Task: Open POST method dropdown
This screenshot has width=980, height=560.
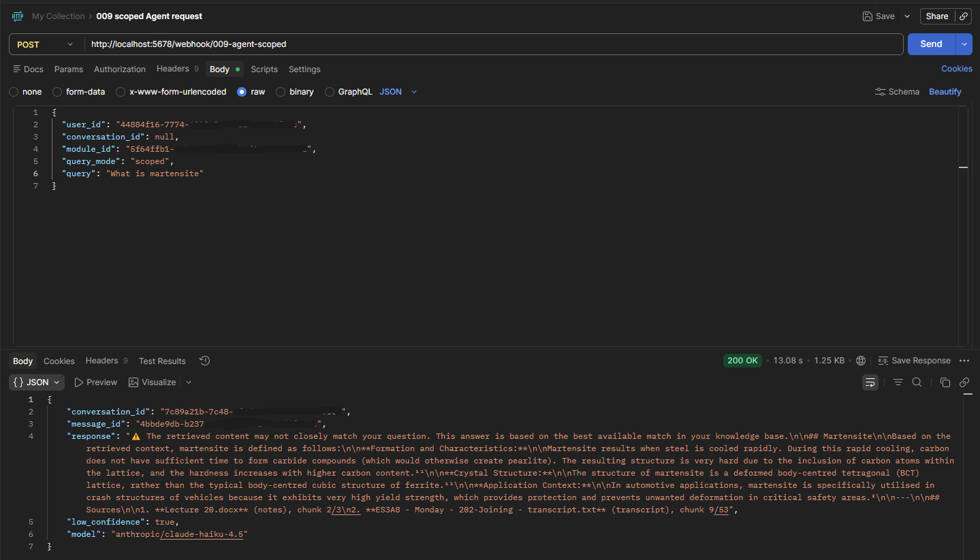Action: pos(46,44)
